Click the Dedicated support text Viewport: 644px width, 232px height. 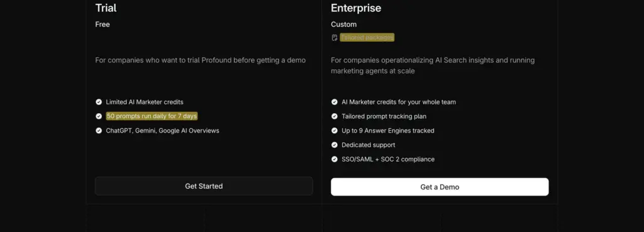369,145
